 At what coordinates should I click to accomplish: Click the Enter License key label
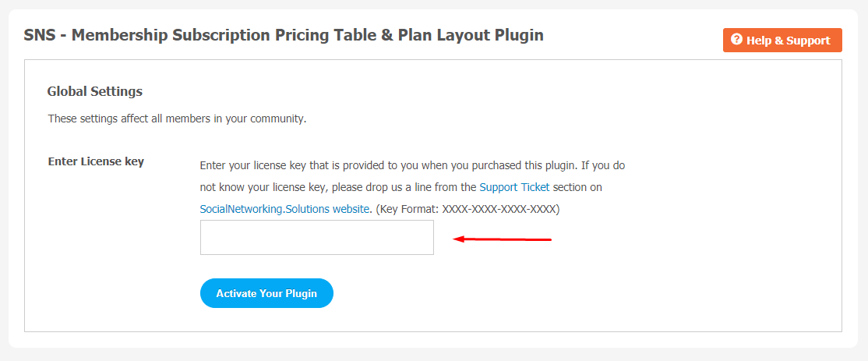tap(96, 161)
